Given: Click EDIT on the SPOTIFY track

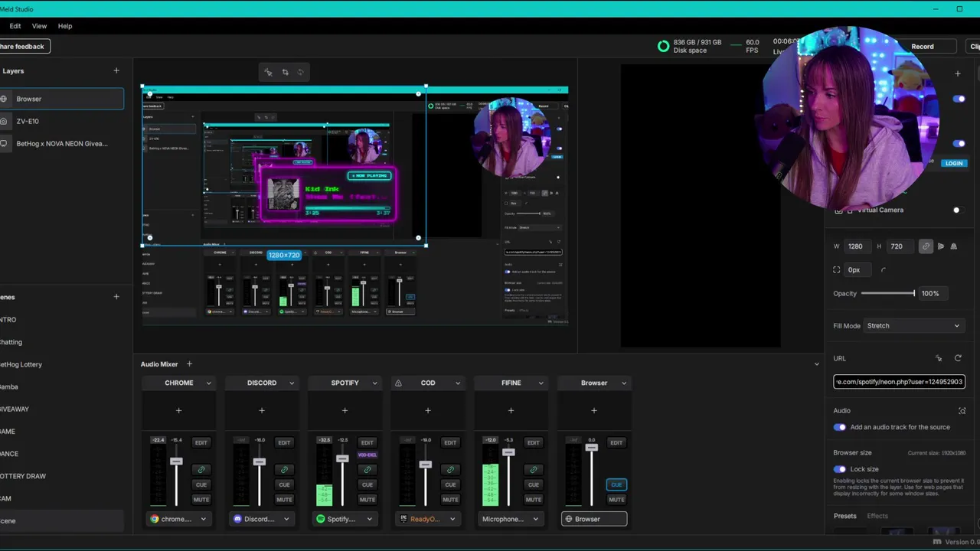Looking at the screenshot, I should pos(367,442).
